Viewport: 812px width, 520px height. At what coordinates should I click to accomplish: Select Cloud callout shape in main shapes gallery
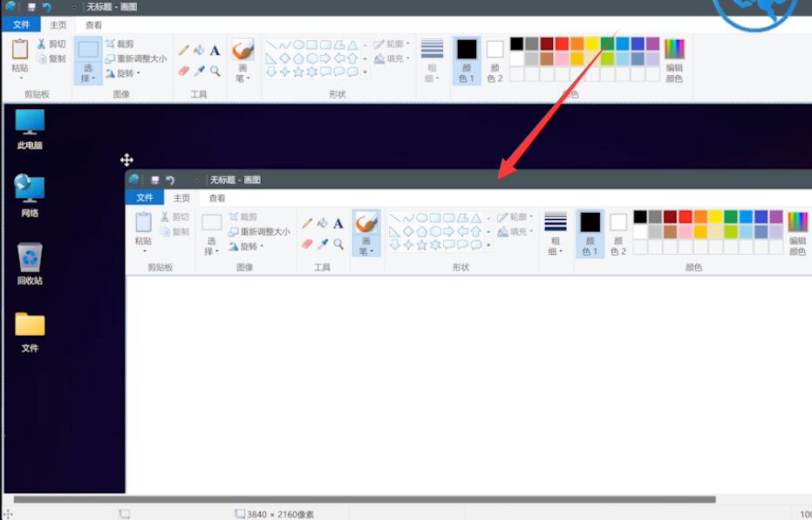(x=352, y=72)
